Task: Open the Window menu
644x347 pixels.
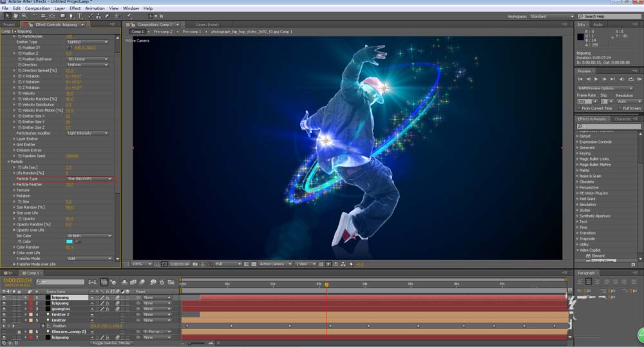Action: 131,8
